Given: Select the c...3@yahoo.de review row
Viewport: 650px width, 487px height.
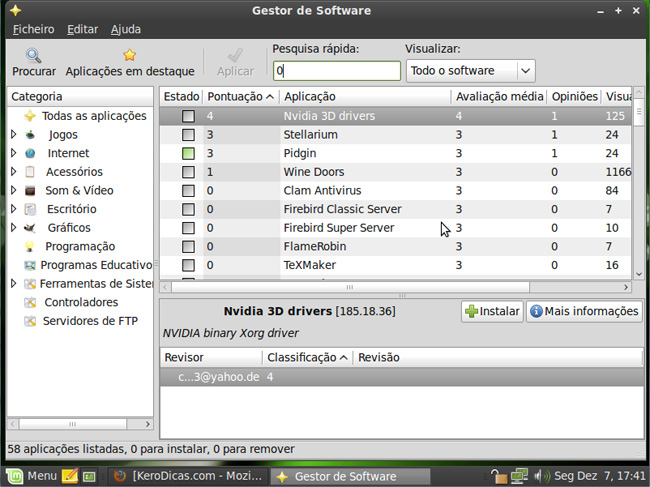Looking at the screenshot, I should tap(402, 377).
